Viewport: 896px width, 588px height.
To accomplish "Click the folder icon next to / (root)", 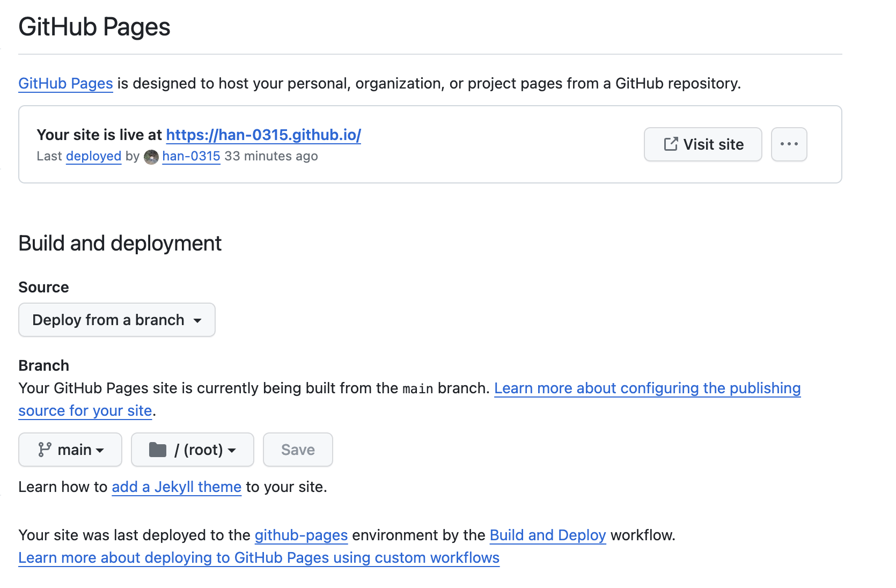I will click(x=157, y=450).
